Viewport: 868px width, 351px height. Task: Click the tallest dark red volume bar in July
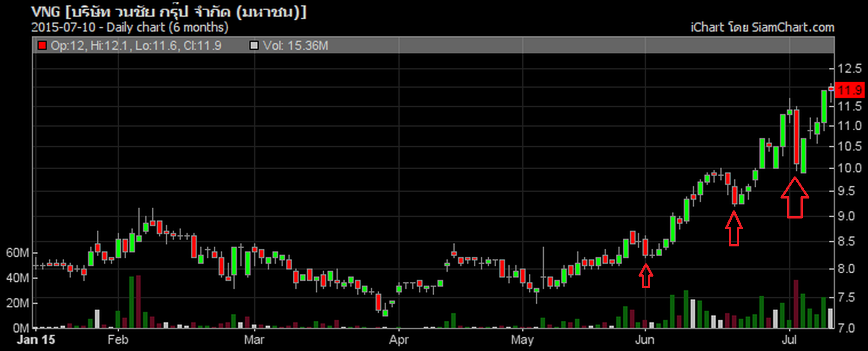796,304
